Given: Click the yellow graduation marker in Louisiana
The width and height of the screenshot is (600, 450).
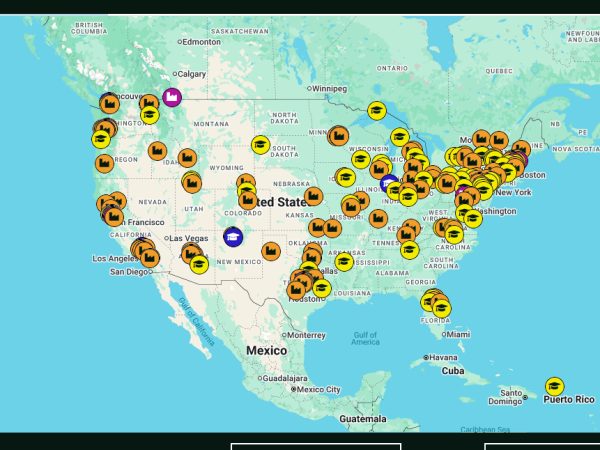Looking at the screenshot, I should point(321,288).
